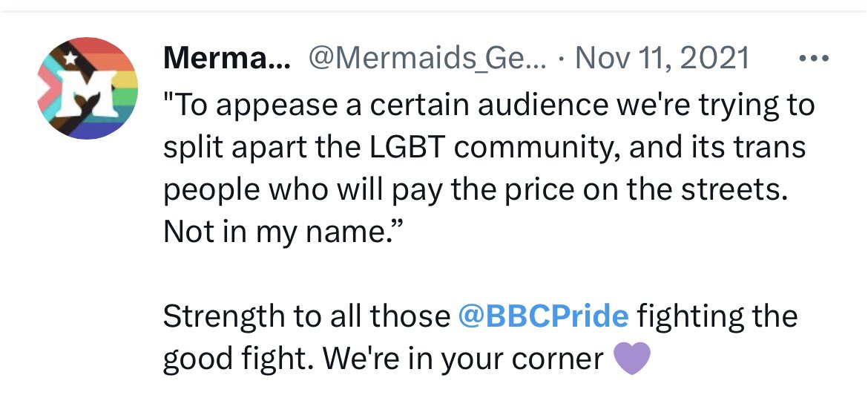The width and height of the screenshot is (868, 398).
Task: Click the 'We're in your corner' text
Action: coord(464,359)
